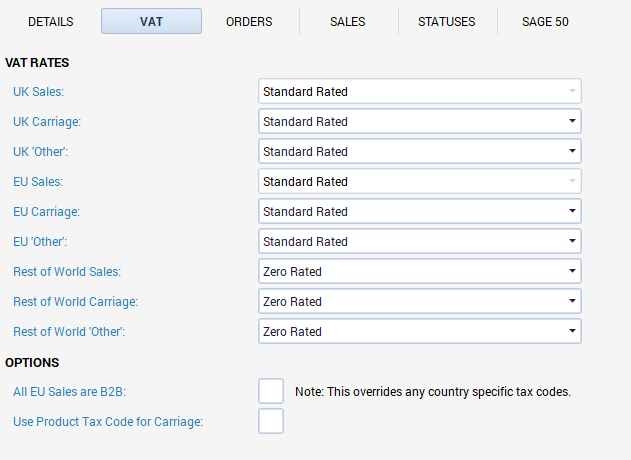Select the VAT tab
The image size is (631, 460).
tap(151, 21)
